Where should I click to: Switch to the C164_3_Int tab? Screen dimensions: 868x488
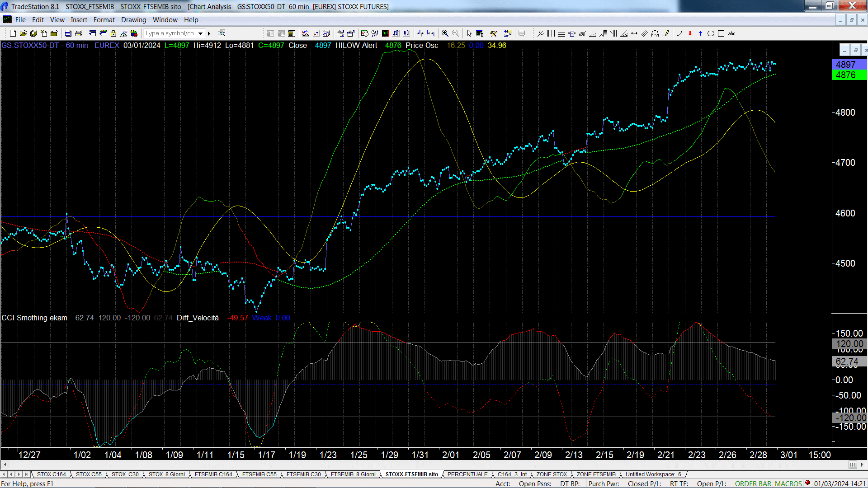point(512,474)
